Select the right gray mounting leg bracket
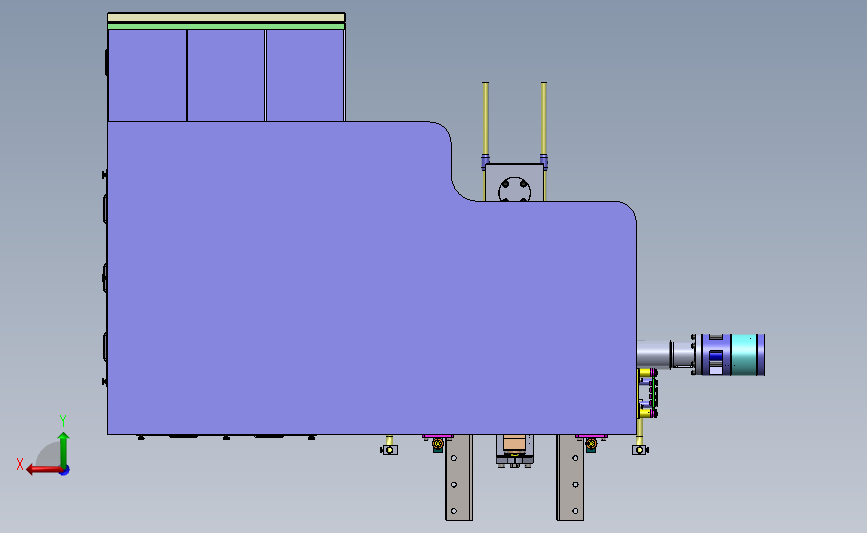867x533 pixels. click(570, 478)
